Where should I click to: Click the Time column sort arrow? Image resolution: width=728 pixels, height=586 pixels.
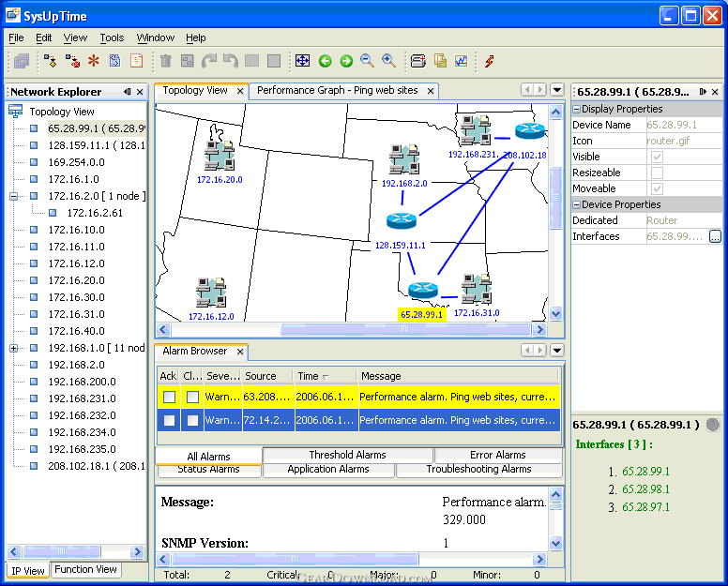click(x=325, y=377)
